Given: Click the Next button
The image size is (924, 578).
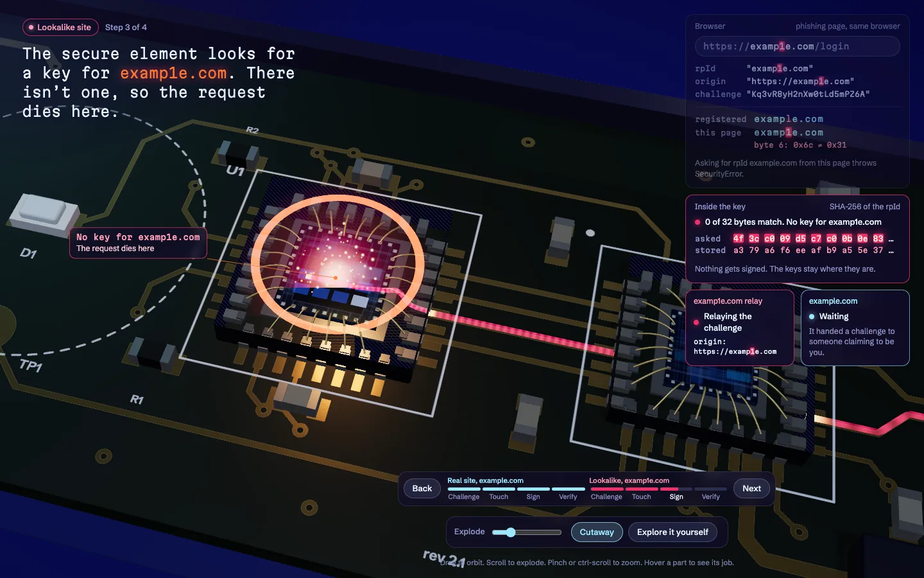Looking at the screenshot, I should (x=751, y=488).
